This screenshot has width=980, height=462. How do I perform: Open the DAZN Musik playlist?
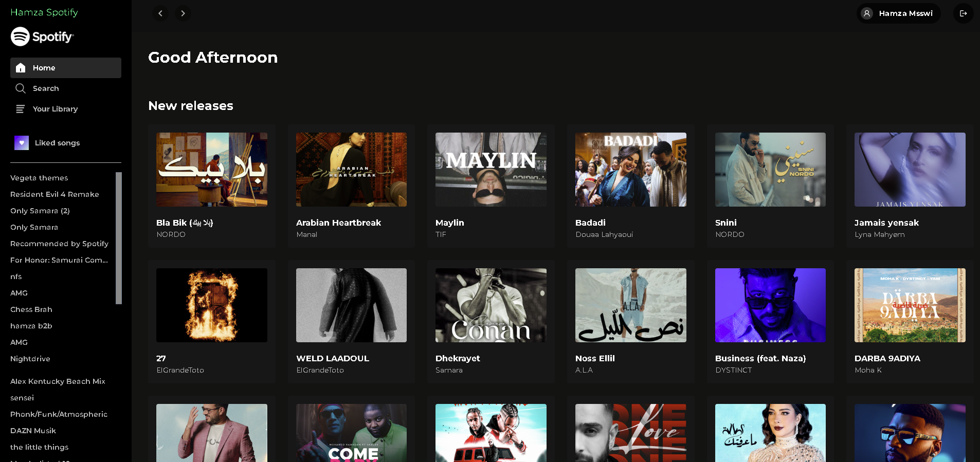coord(33,431)
